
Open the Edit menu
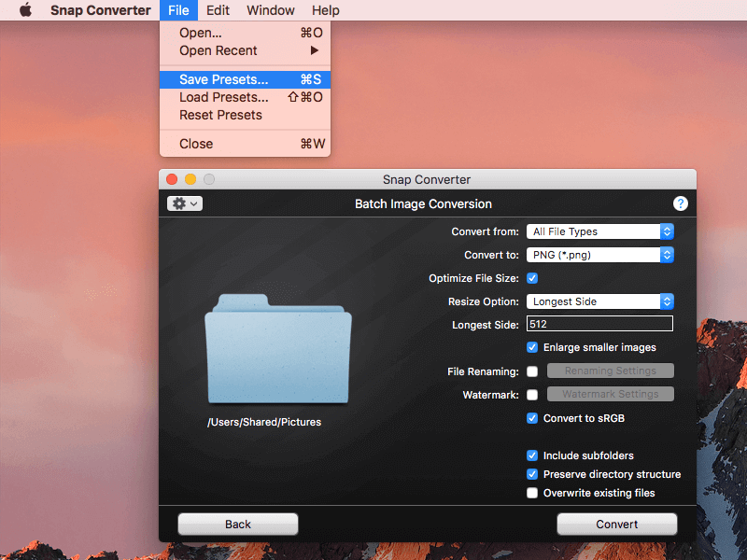(x=218, y=10)
